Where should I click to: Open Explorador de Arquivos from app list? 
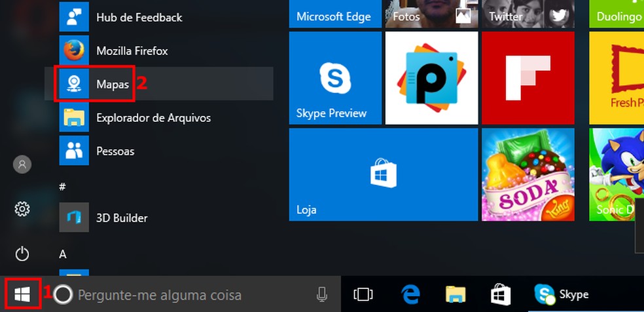[158, 117]
